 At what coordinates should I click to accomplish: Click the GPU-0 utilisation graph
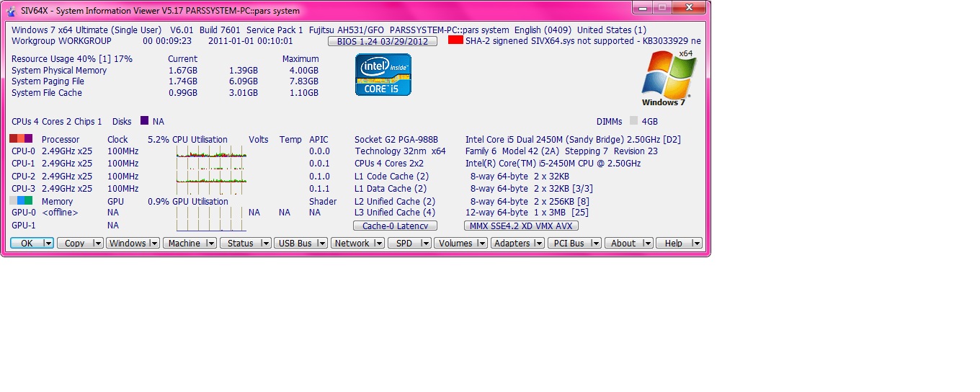[x=211, y=213]
